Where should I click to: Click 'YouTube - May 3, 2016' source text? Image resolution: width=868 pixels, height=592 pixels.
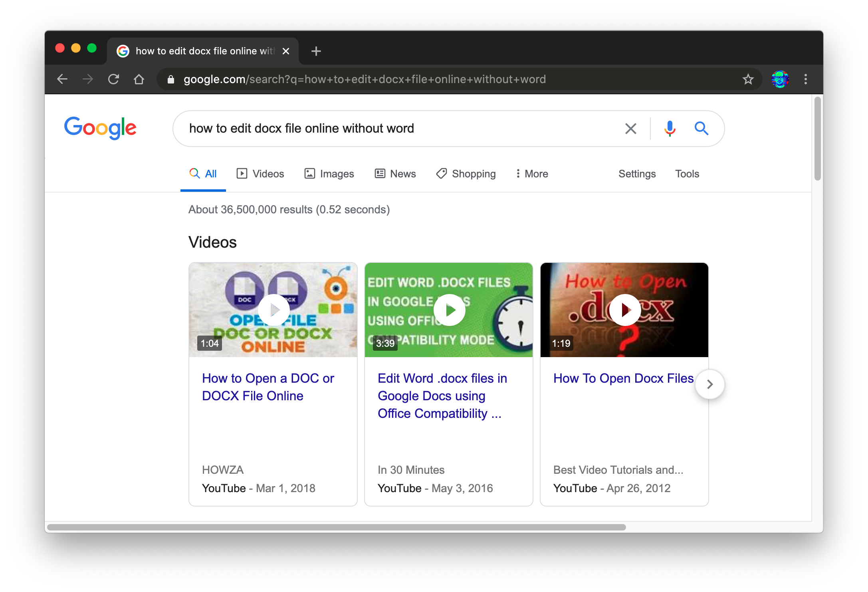[x=435, y=488]
